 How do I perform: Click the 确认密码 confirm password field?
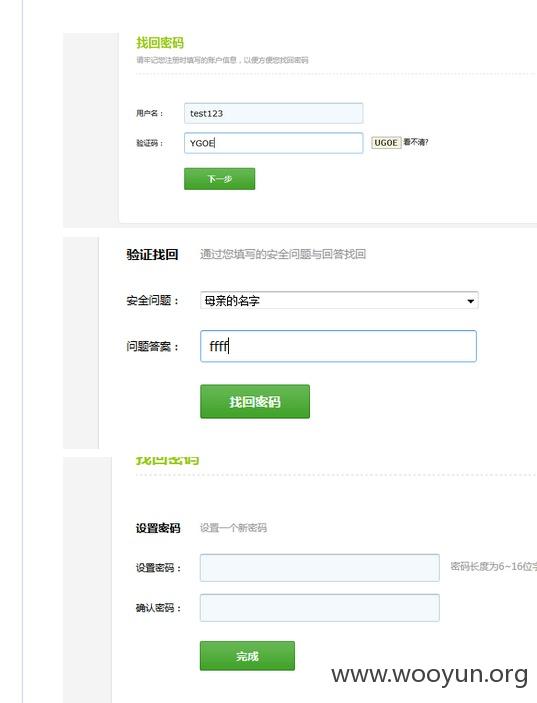320,608
